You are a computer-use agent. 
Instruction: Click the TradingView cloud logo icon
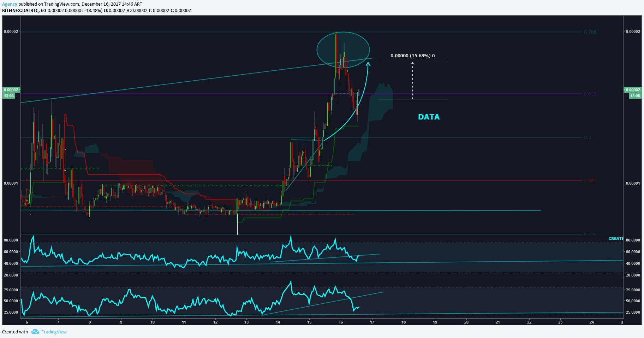35,332
